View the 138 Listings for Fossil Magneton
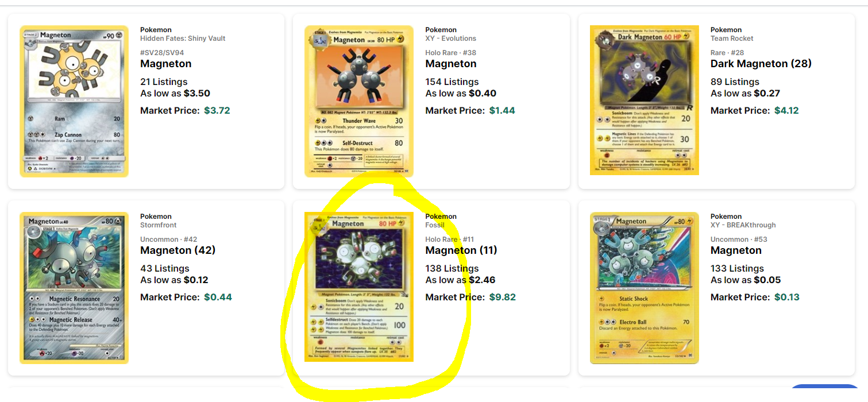Image resolution: width=868 pixels, height=402 pixels. click(x=452, y=269)
